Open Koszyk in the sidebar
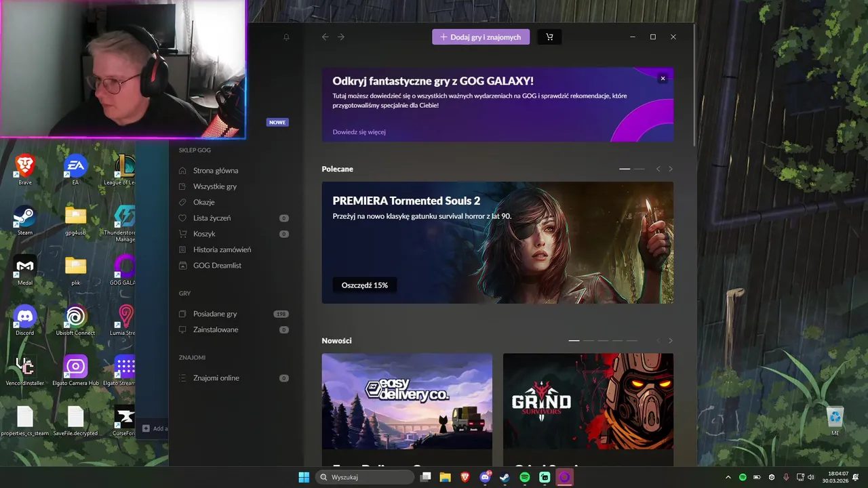The image size is (868, 488). tap(204, 234)
